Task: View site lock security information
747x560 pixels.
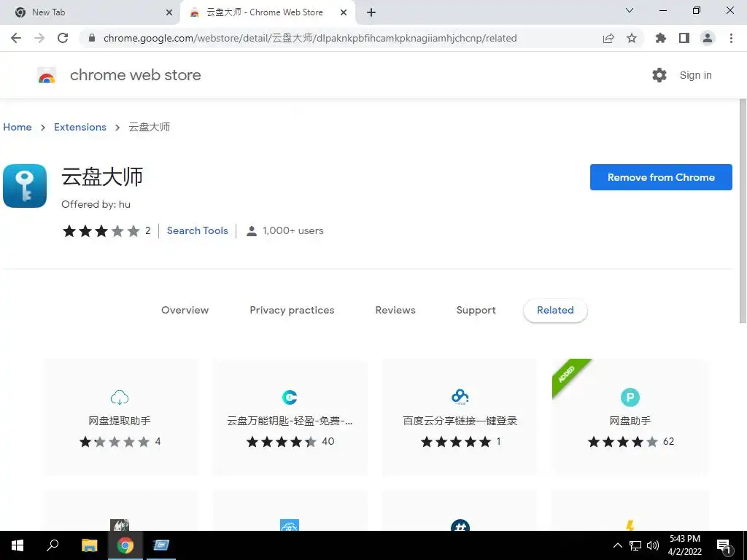Action: pos(92,38)
